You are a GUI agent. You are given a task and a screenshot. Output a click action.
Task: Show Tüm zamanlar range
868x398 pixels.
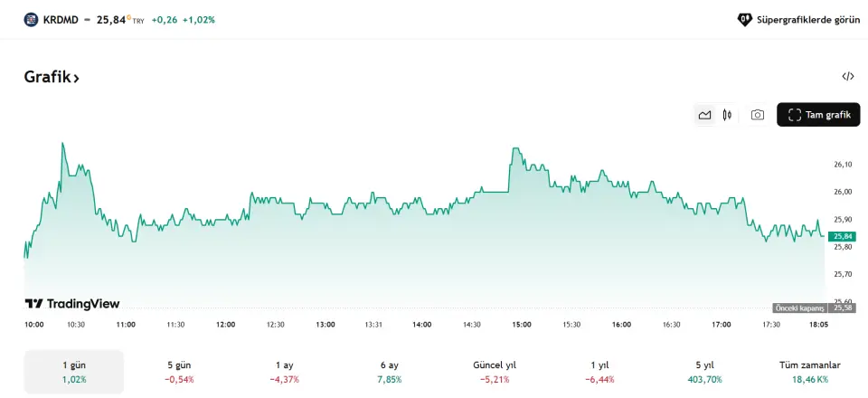point(809,372)
